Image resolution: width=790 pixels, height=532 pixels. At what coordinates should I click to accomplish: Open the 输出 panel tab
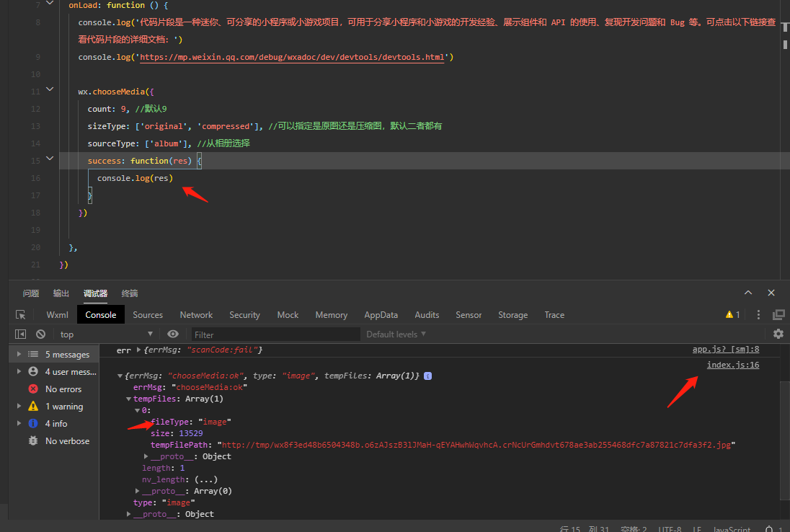[61, 293]
